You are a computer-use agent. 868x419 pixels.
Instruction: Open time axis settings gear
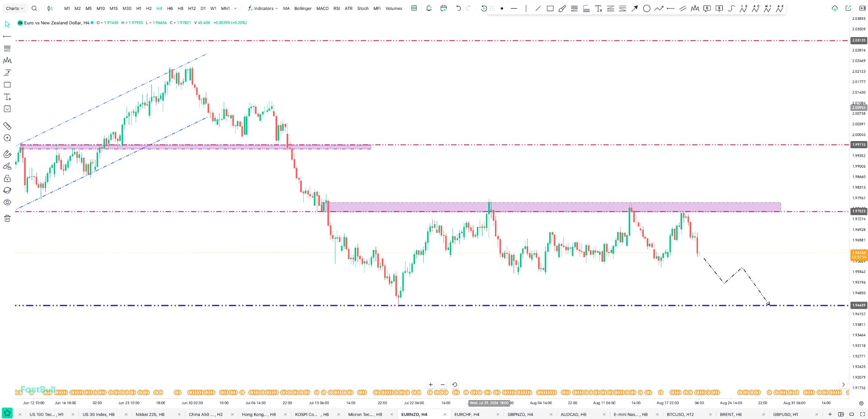(861, 403)
